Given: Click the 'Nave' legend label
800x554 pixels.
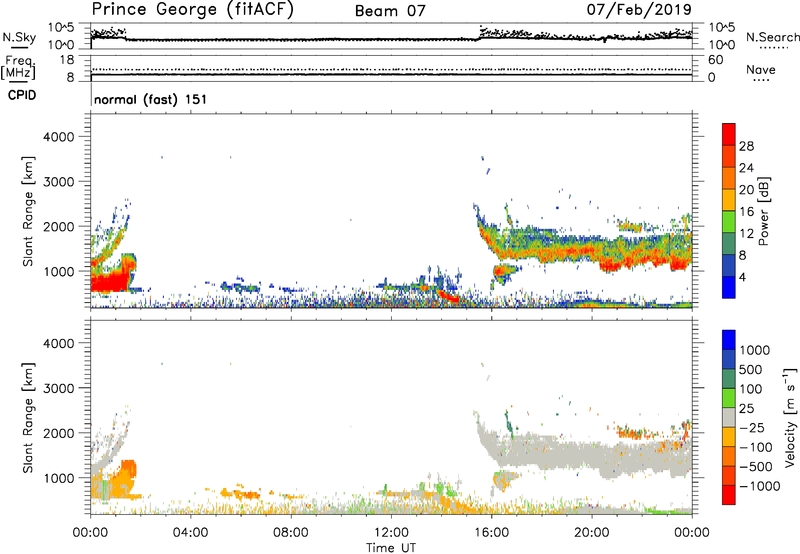Looking at the screenshot, I should pos(760,69).
